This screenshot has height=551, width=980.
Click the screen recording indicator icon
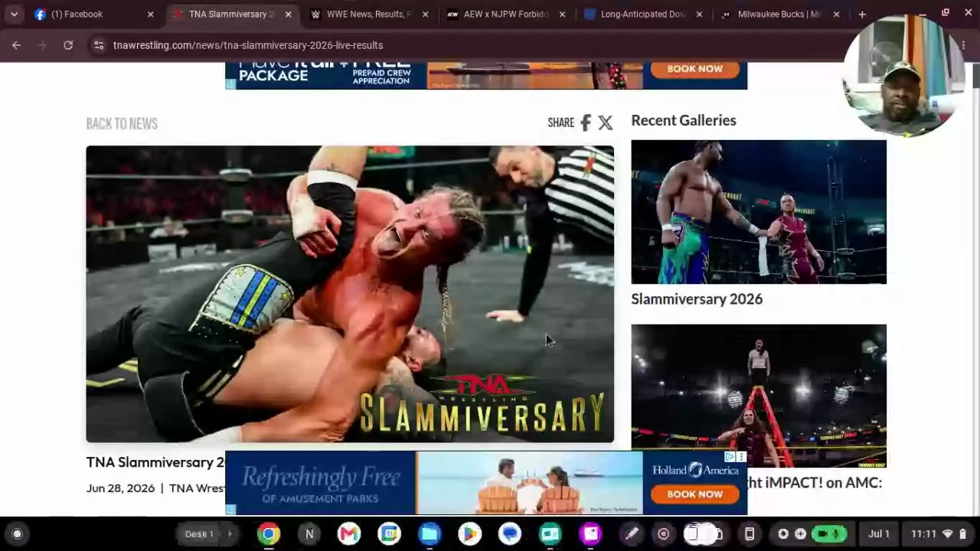pyautogui.click(x=664, y=534)
